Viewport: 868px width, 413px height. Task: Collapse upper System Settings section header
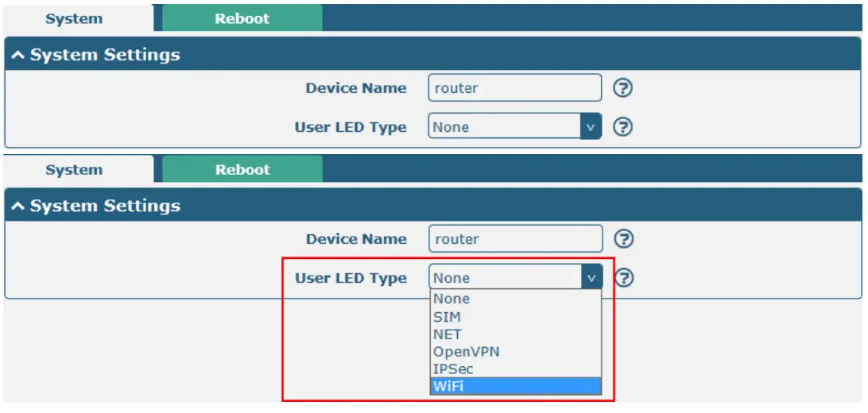click(x=433, y=55)
